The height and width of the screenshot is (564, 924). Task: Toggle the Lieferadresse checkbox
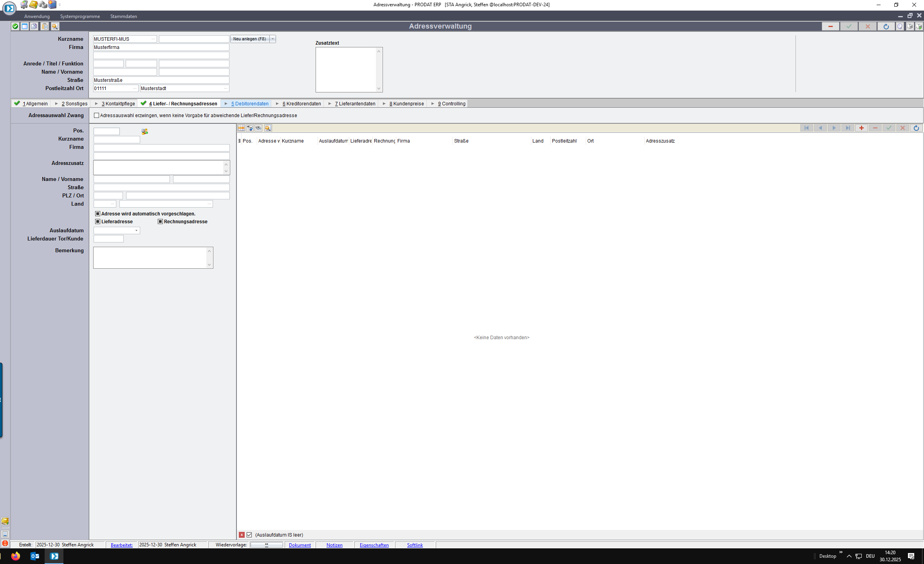click(x=98, y=222)
